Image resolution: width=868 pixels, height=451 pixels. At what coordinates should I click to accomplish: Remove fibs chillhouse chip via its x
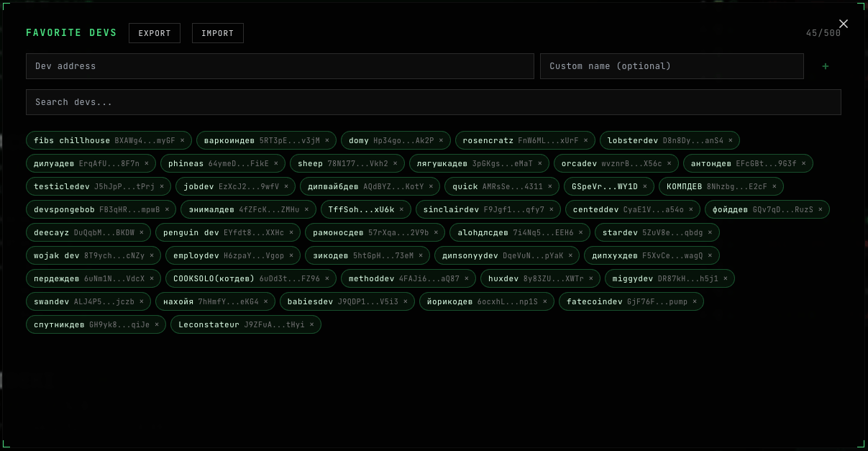pos(183,140)
